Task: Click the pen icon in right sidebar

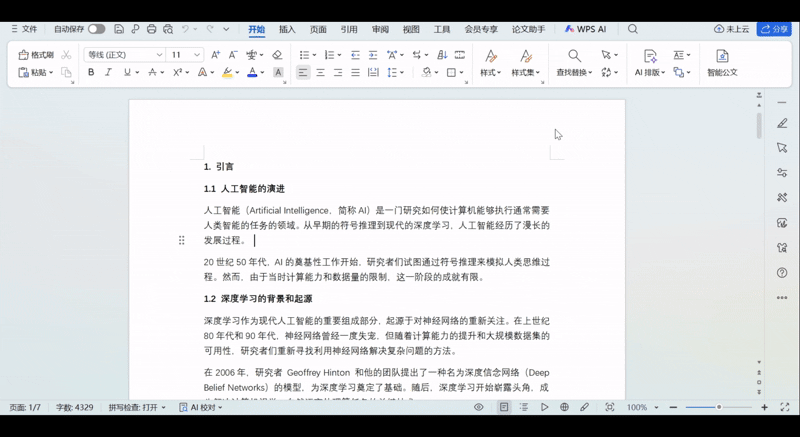Action: (782, 123)
